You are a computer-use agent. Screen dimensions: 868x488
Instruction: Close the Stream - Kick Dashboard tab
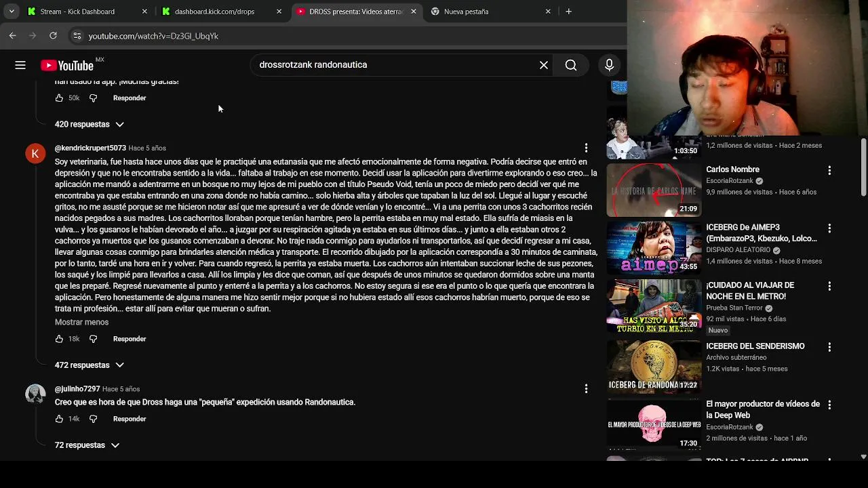(144, 12)
